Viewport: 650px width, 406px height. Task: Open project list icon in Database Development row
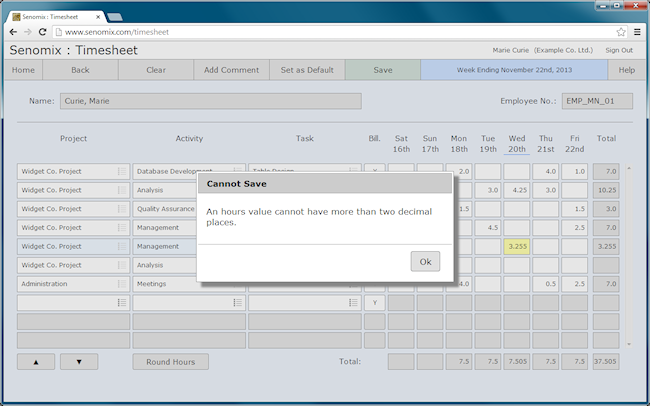(x=121, y=171)
